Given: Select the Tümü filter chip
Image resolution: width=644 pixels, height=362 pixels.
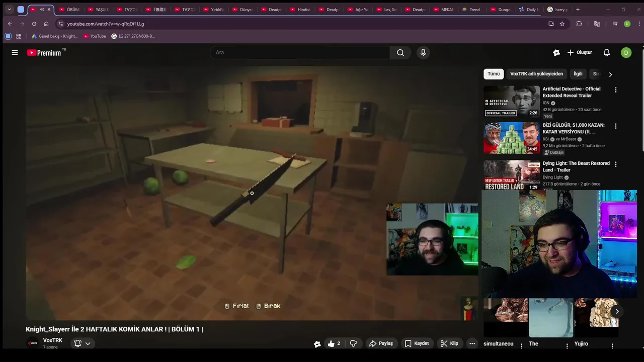Looking at the screenshot, I should pos(494,74).
